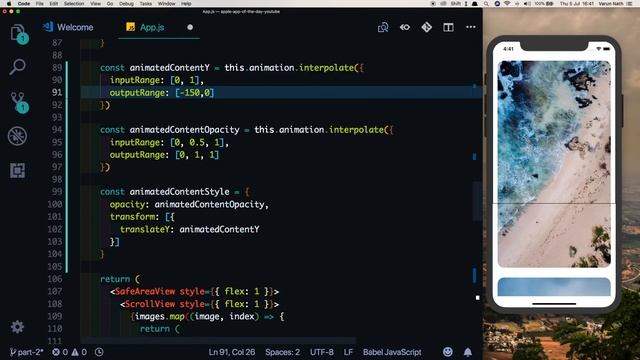
Task: Open the Source Control branch icon
Action: click(18, 101)
